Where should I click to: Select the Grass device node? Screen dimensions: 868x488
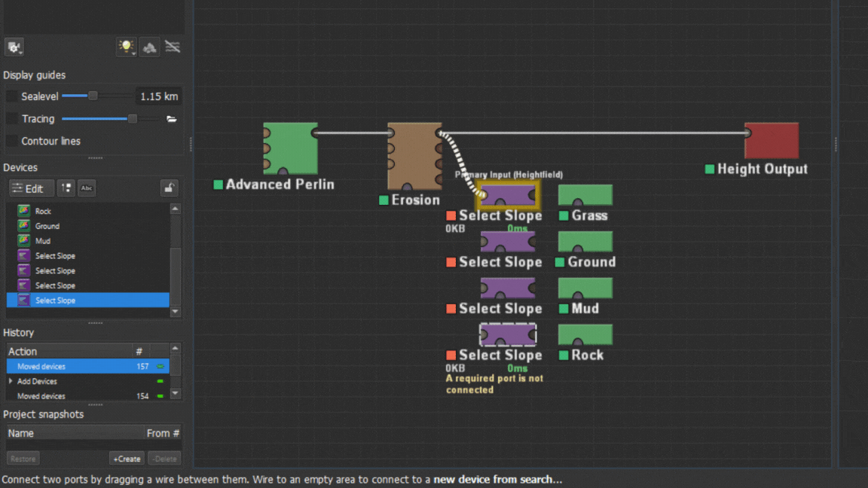coord(585,195)
